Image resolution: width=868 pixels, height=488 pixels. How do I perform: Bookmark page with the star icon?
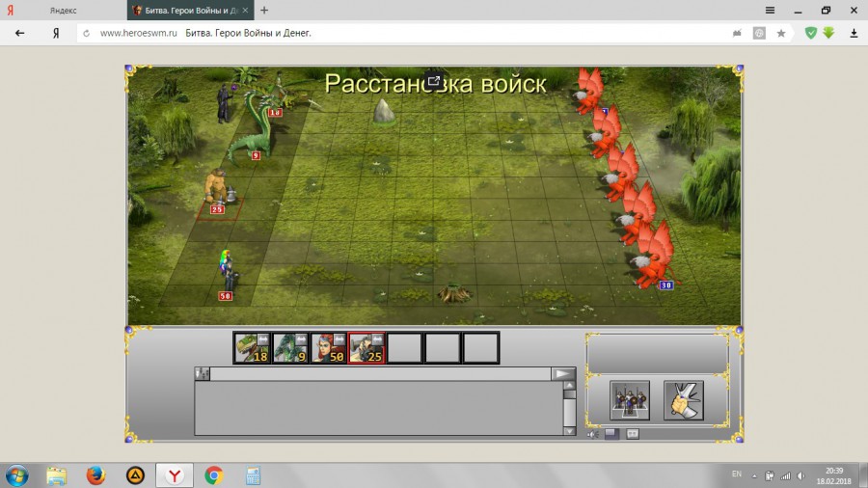(781, 33)
